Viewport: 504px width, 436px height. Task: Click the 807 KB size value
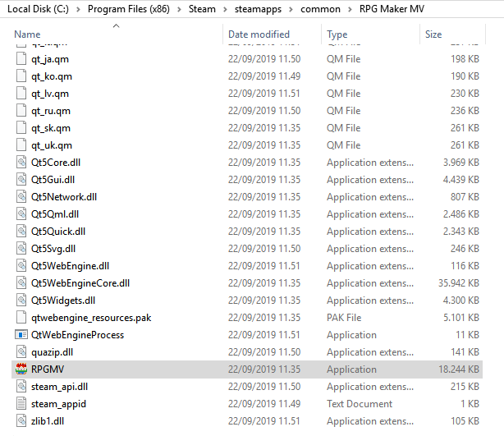(465, 197)
